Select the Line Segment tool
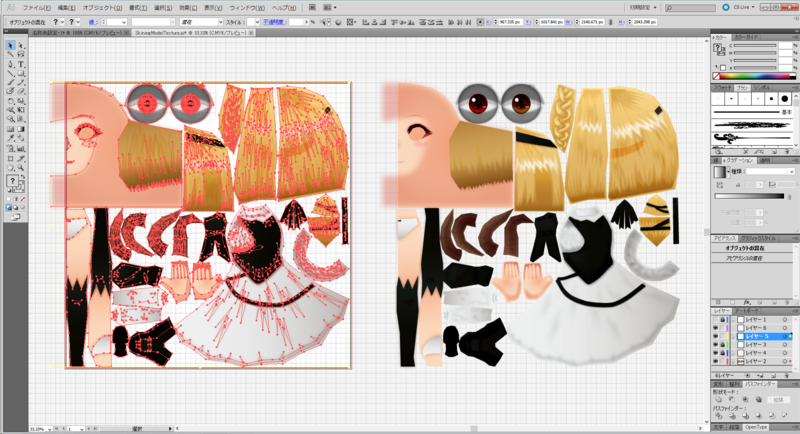The height and width of the screenshot is (434, 800). pyautogui.click(x=10, y=73)
